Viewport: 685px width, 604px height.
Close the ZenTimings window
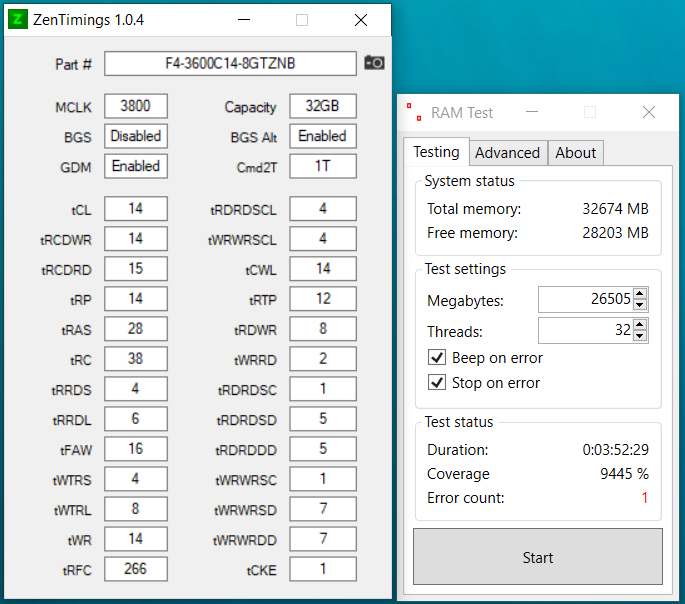coord(361,20)
